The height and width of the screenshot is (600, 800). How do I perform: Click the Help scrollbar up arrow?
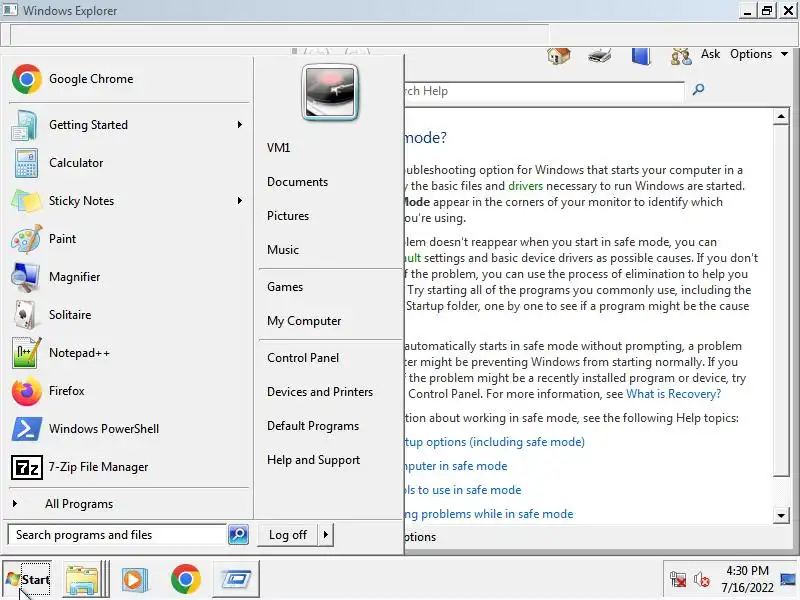click(x=781, y=116)
